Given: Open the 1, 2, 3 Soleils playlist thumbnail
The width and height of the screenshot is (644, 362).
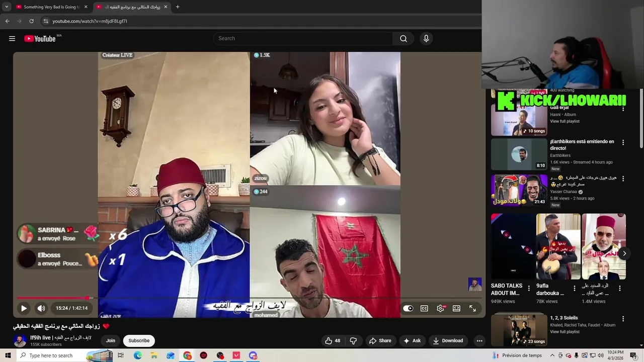Looking at the screenshot, I should [519, 329].
